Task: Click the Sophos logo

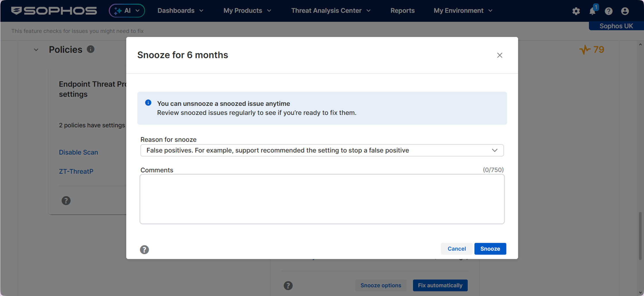Action: click(x=54, y=11)
